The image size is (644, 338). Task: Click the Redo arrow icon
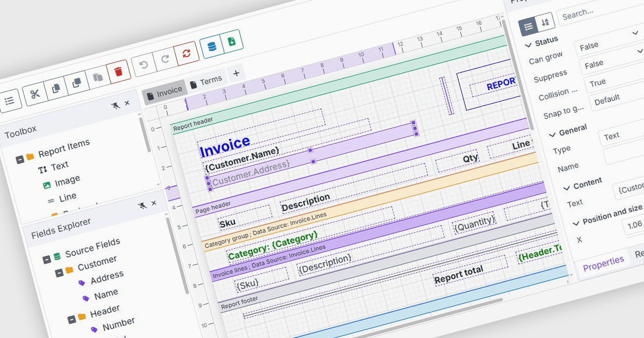coord(165,59)
